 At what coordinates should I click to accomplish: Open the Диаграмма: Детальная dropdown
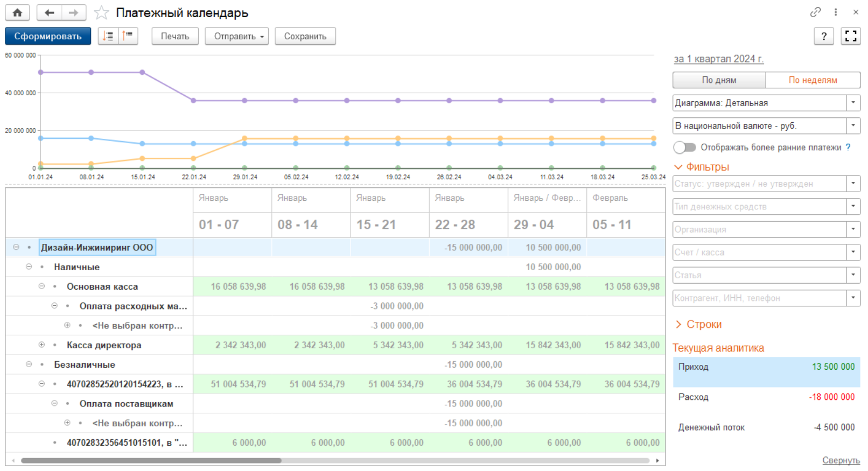pos(853,103)
